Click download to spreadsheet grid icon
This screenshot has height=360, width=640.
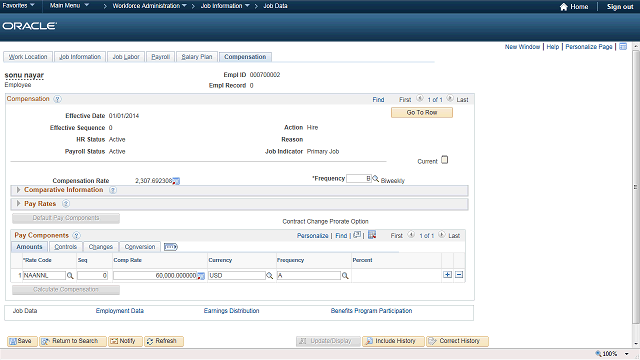[372, 235]
